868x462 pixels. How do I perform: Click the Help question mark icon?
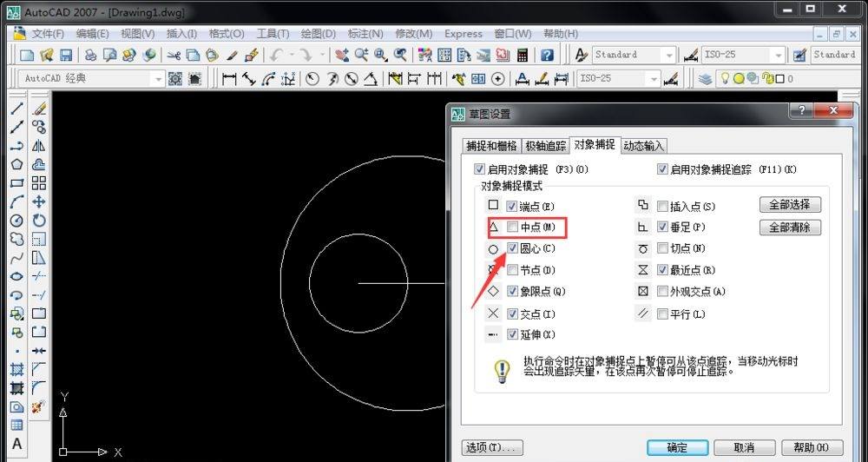pyautogui.click(x=547, y=55)
